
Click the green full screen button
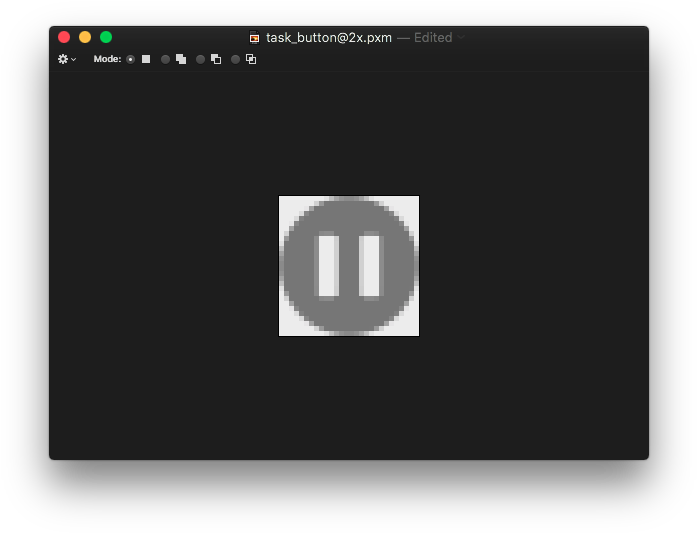click(x=106, y=37)
